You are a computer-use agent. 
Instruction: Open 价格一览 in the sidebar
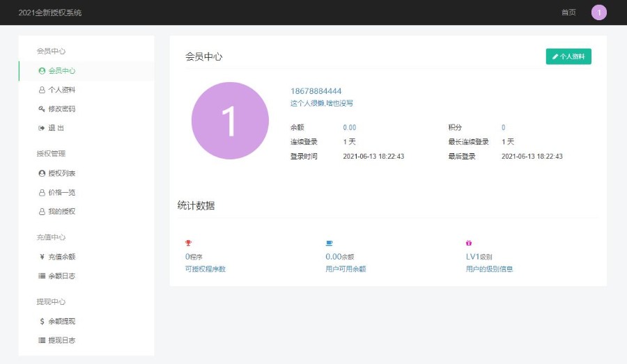click(x=61, y=192)
